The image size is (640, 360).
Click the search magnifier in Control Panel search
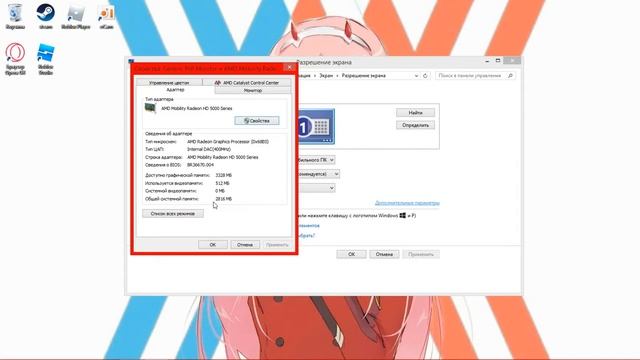coord(510,76)
